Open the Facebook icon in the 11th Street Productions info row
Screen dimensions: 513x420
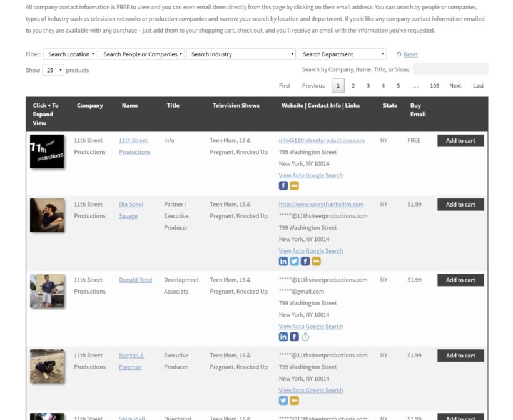[283, 185]
